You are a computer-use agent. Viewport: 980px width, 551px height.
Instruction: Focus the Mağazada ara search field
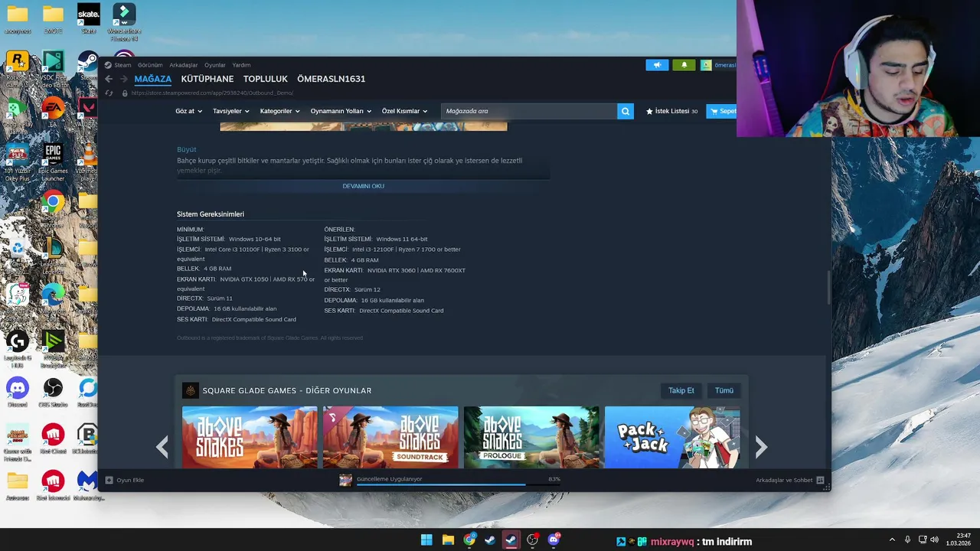pyautogui.click(x=529, y=111)
